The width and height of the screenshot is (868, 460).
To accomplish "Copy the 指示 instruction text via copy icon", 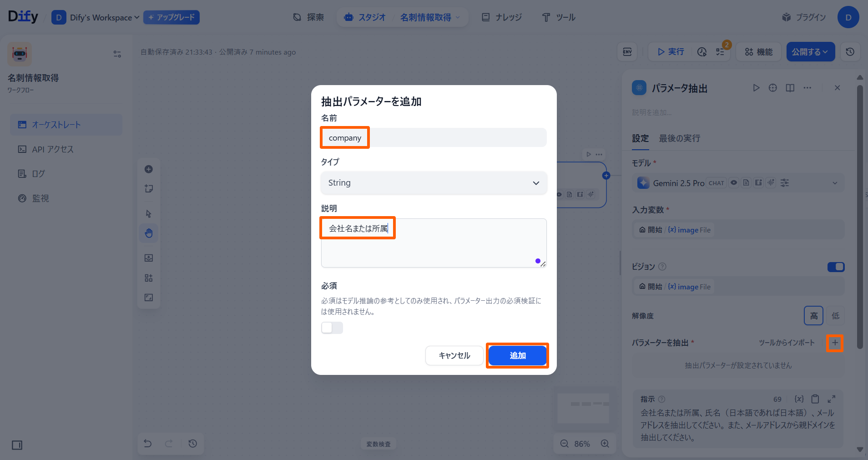I will pos(815,399).
